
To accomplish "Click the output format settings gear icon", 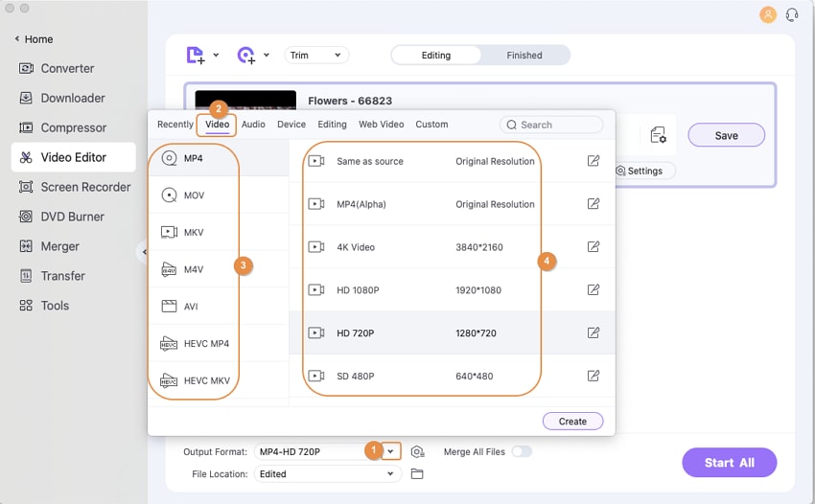I will (x=417, y=451).
